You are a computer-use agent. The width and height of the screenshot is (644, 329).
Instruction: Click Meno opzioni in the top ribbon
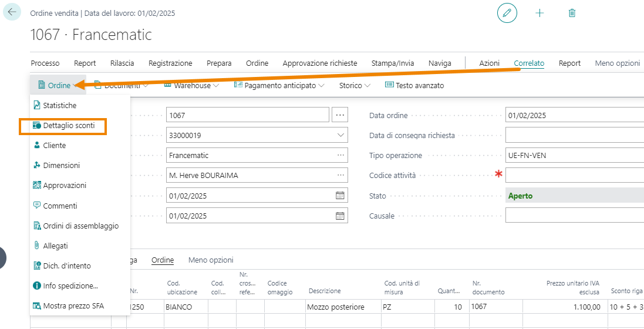pyautogui.click(x=617, y=63)
